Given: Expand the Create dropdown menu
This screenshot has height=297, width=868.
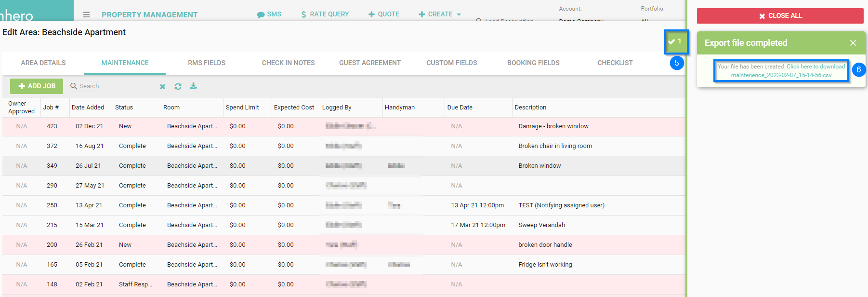Looking at the screenshot, I should (440, 14).
